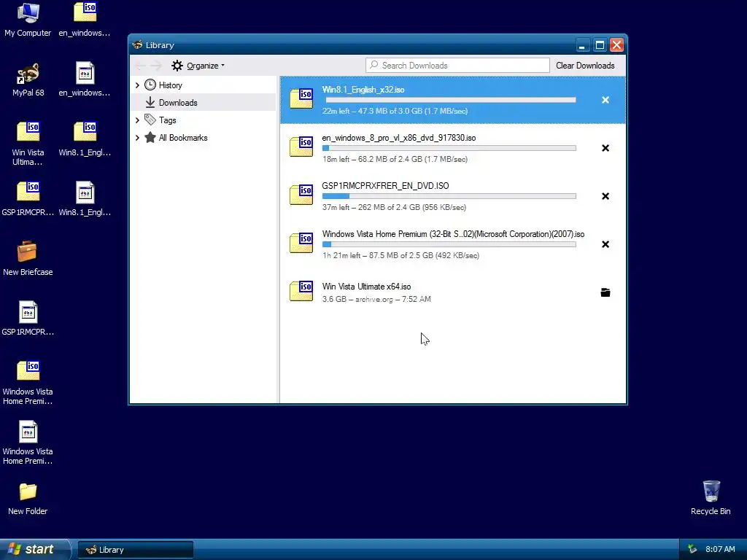Click the system tray network icon

coord(692,550)
